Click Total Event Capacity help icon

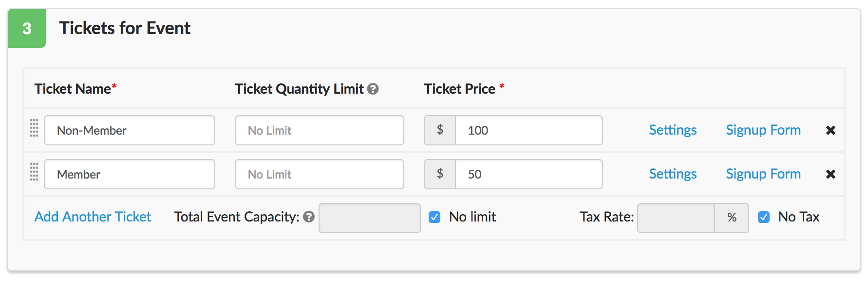coord(309,217)
